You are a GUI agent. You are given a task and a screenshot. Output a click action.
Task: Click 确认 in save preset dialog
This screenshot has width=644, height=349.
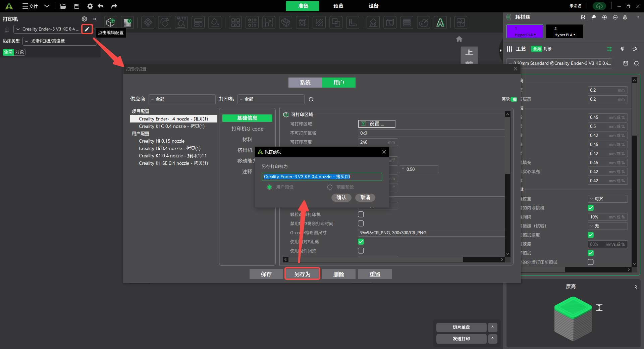(x=341, y=198)
